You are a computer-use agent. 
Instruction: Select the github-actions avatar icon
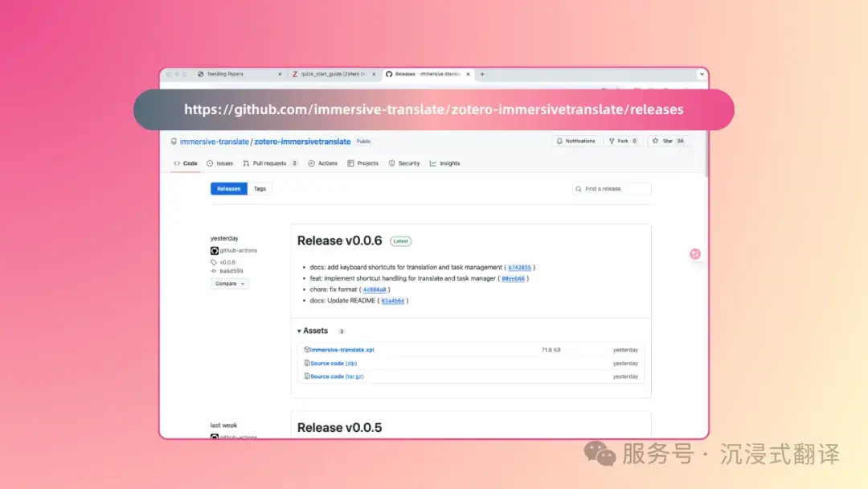coord(215,251)
